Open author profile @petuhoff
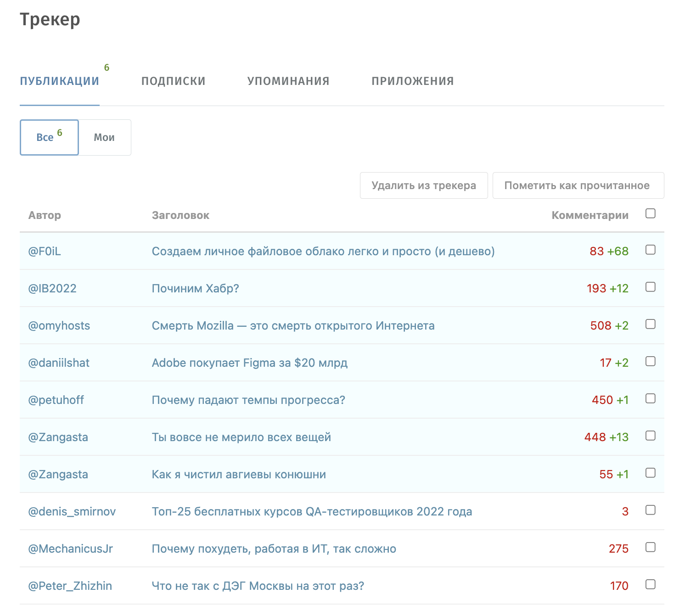The height and width of the screenshot is (616, 674). 56,400
